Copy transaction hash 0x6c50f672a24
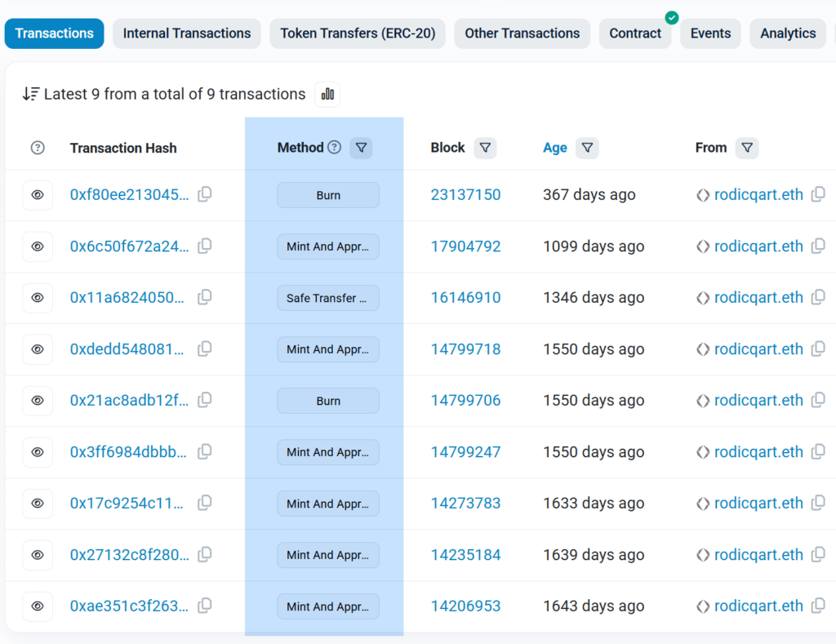Image resolution: width=836 pixels, height=644 pixels. [205, 246]
